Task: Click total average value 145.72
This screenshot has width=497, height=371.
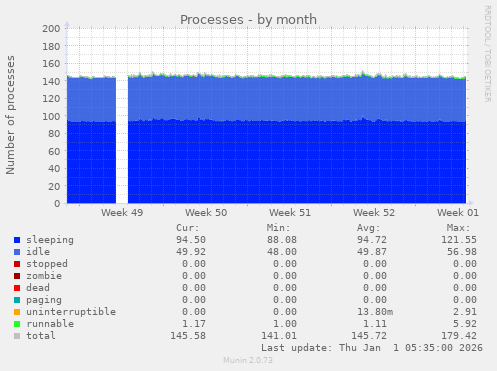Action: (x=369, y=336)
